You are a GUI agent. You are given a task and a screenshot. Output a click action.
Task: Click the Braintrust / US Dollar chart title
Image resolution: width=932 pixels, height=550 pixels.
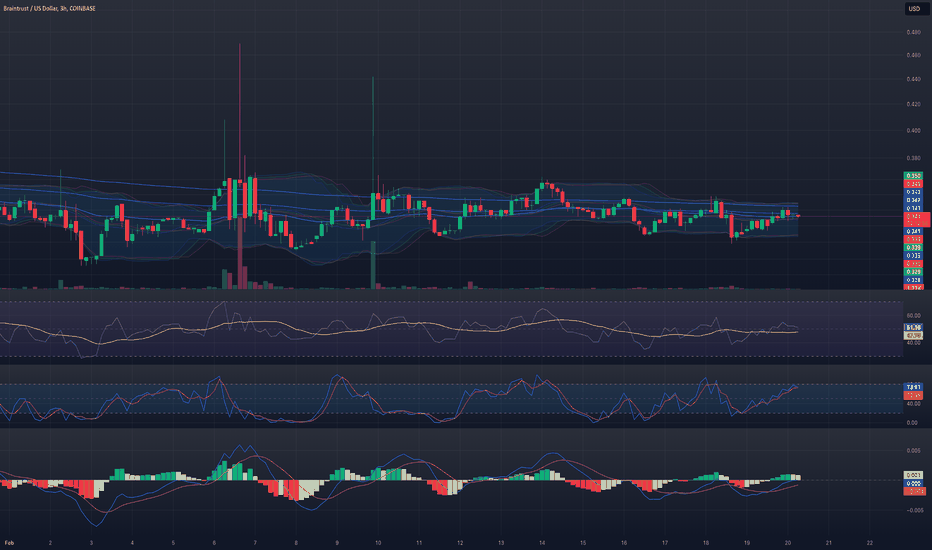[49, 8]
